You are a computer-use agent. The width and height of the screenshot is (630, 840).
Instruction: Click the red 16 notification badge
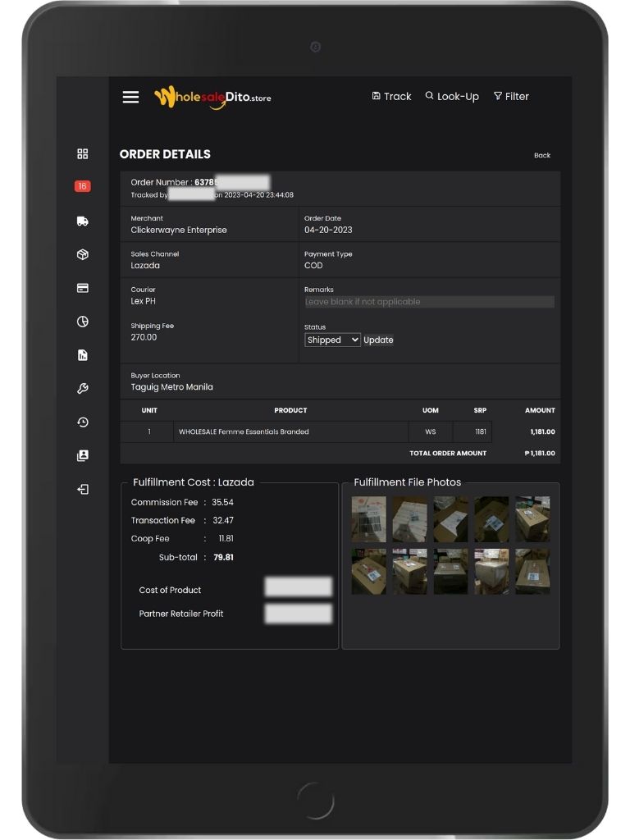coord(82,187)
